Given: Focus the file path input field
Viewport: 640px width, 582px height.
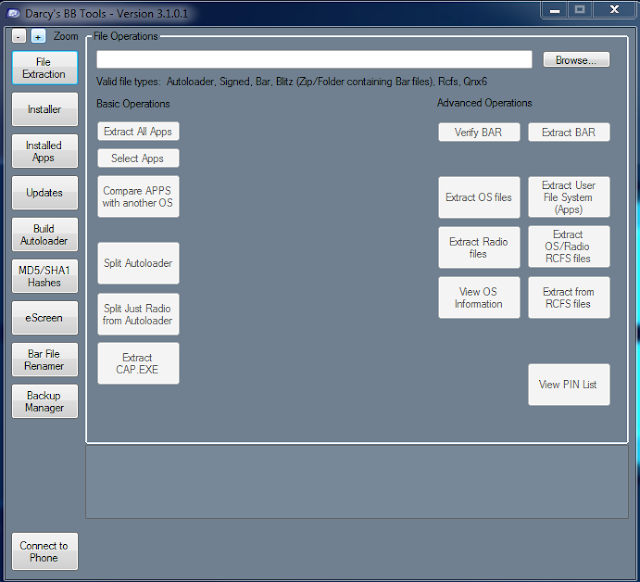Looking at the screenshot, I should [314, 60].
